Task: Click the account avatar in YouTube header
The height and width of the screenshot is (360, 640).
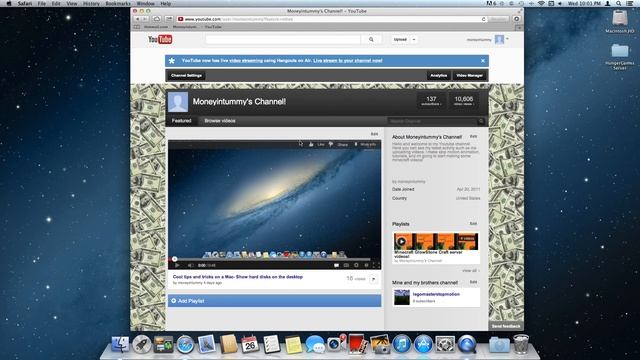Action: click(x=500, y=40)
